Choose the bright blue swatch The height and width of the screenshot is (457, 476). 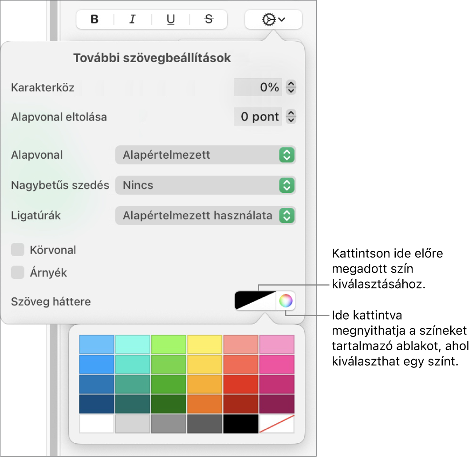pos(97,364)
